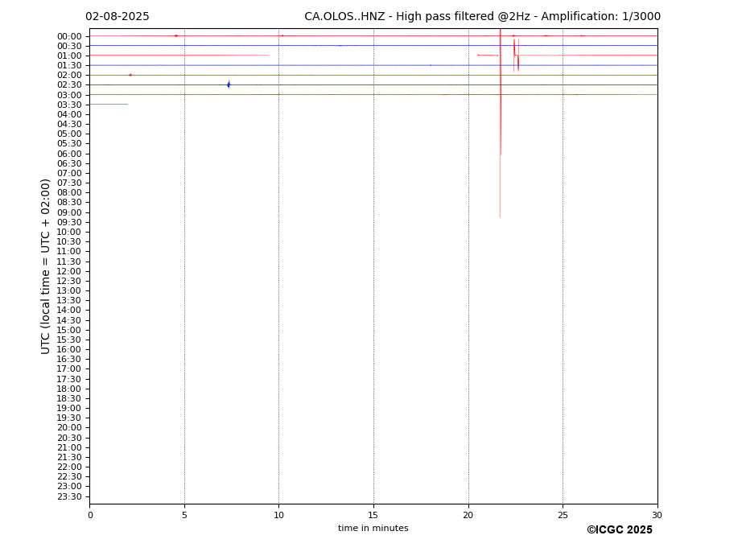
Task: Click the blue seismic spike on 02:30 trace
Action: click(229, 84)
